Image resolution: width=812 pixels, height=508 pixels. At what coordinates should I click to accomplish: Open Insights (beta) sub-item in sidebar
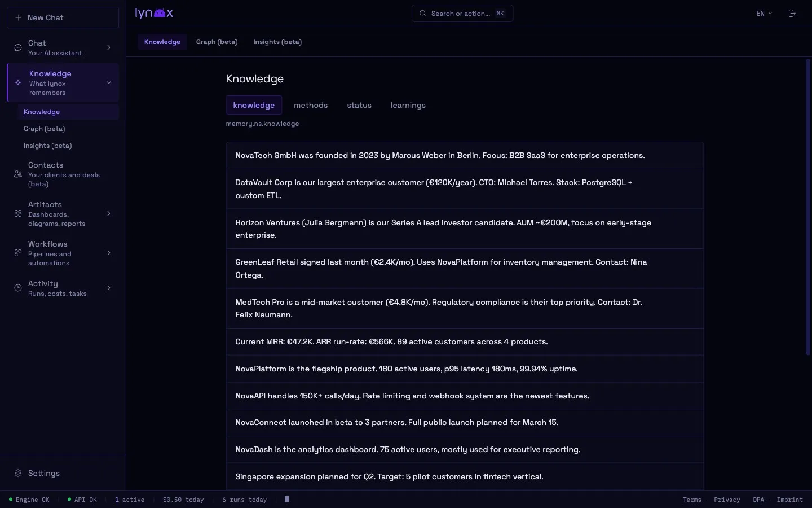coord(68,146)
